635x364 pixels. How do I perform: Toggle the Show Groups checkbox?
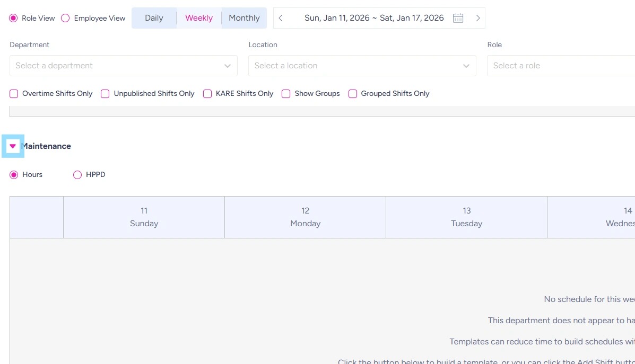pos(286,94)
